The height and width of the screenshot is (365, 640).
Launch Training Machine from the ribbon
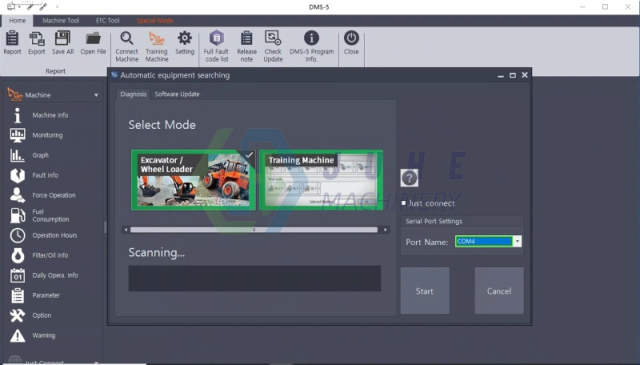pyautogui.click(x=157, y=47)
